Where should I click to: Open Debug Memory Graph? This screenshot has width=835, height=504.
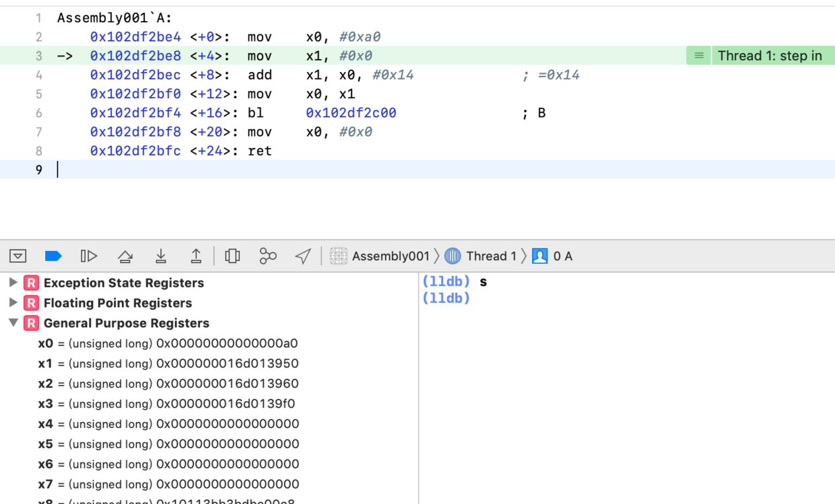[268, 256]
